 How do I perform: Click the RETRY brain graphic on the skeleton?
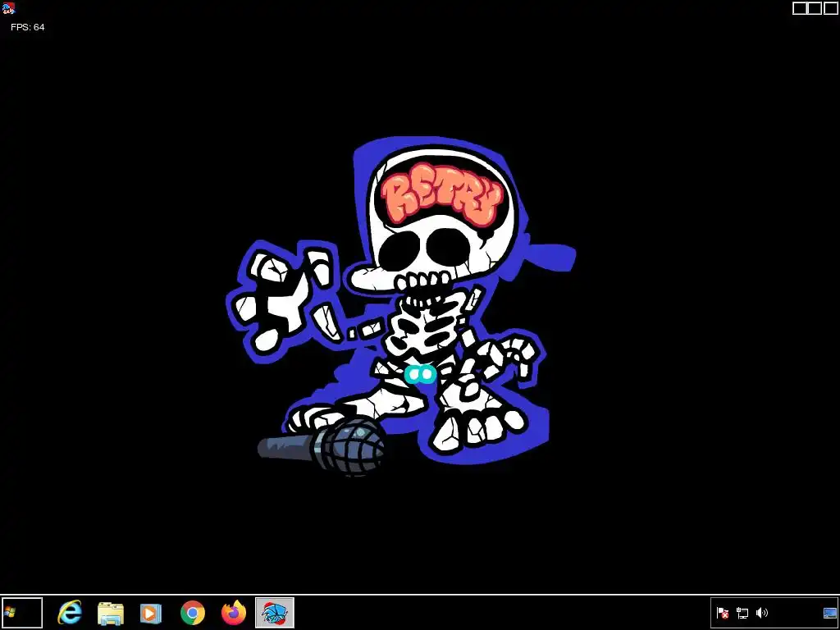[442, 196]
